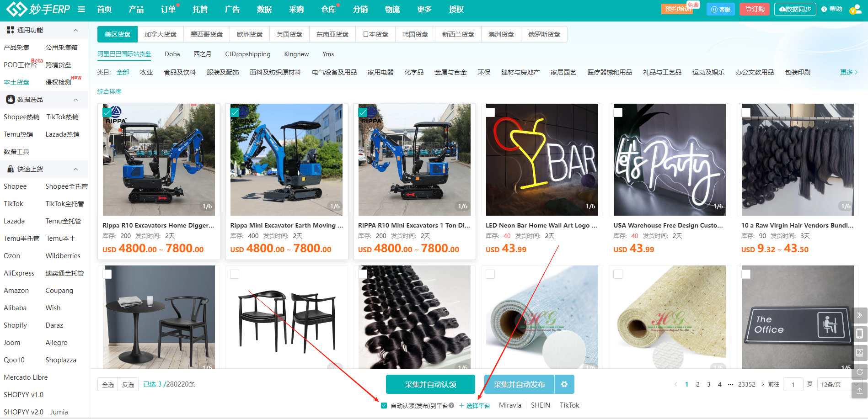Click the help icon next to 自动认领(发布)到平台

(x=451, y=405)
